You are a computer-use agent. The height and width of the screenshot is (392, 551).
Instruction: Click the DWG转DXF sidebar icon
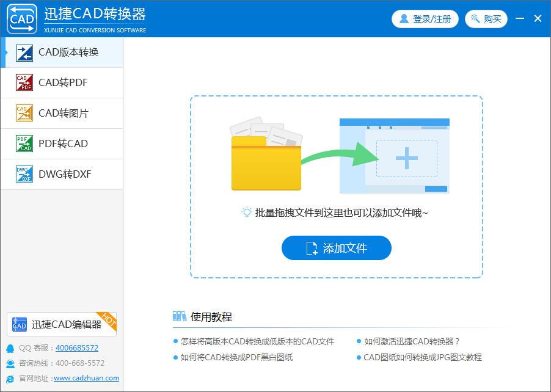(23, 174)
